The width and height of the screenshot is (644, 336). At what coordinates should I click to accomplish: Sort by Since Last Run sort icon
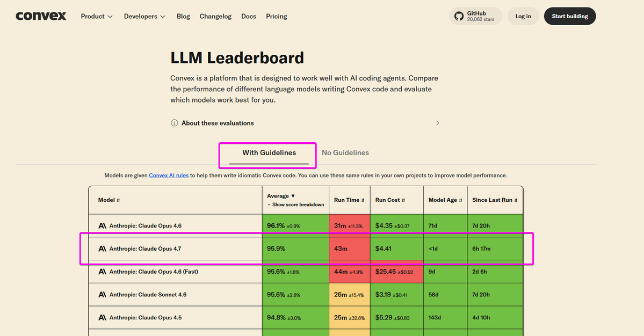pyautogui.click(x=516, y=200)
